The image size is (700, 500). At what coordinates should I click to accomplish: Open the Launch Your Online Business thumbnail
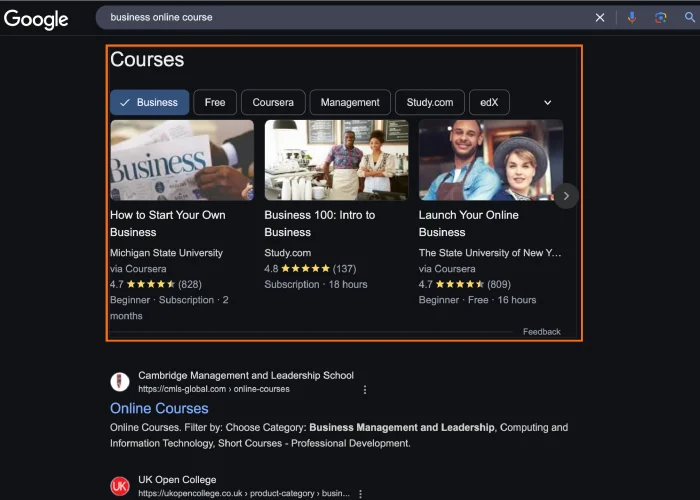pyautogui.click(x=491, y=160)
